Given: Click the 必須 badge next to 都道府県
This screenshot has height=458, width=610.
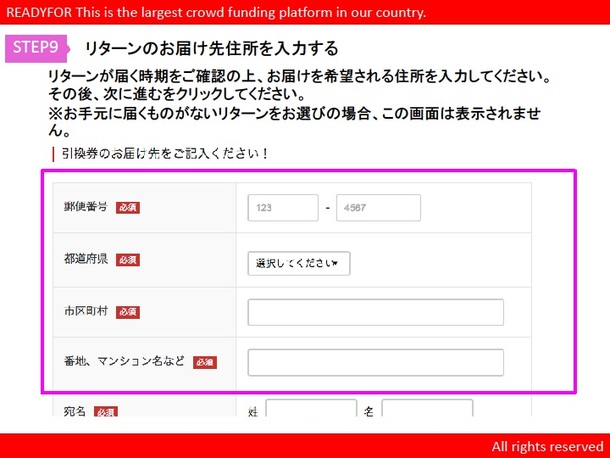Looking at the screenshot, I should point(128,260).
